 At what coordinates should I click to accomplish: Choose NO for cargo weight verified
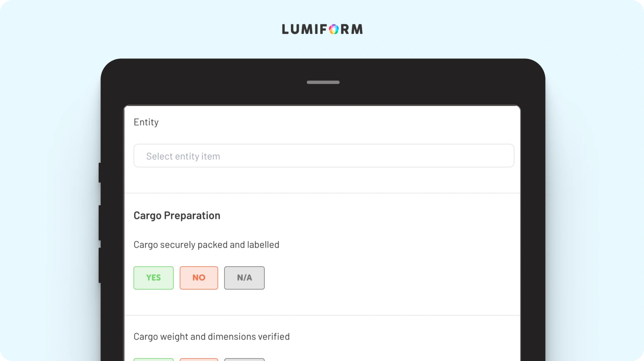(199, 359)
